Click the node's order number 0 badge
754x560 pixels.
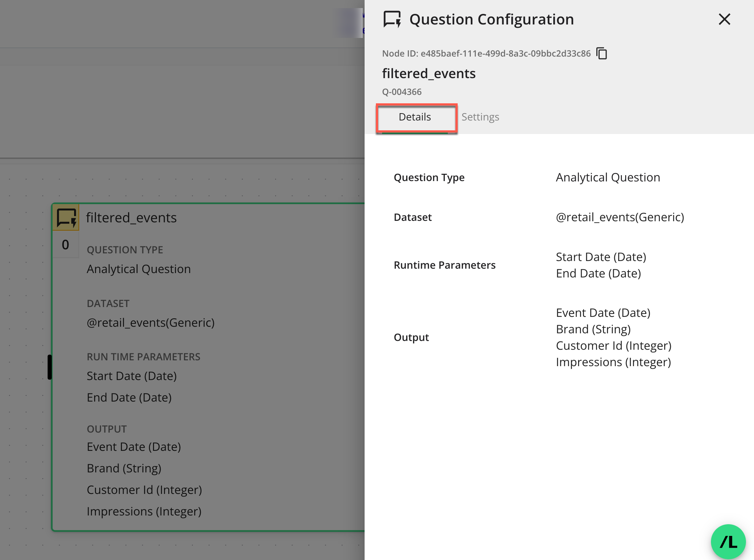click(65, 245)
